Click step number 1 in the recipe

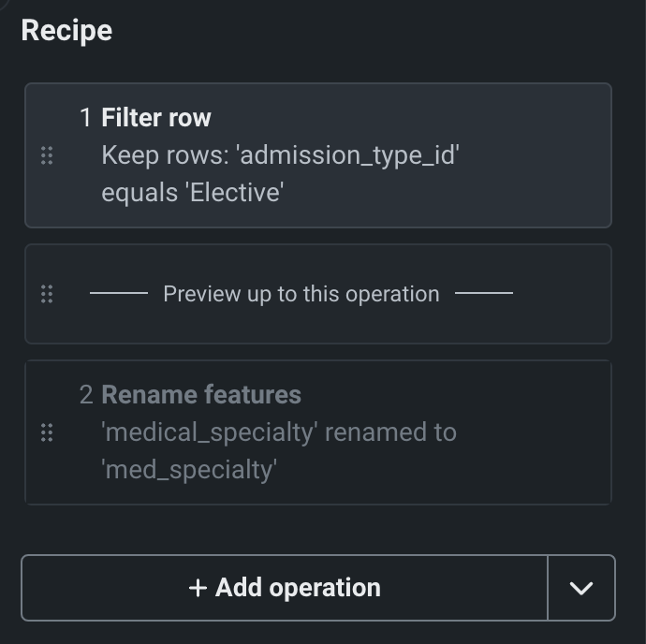(86, 118)
